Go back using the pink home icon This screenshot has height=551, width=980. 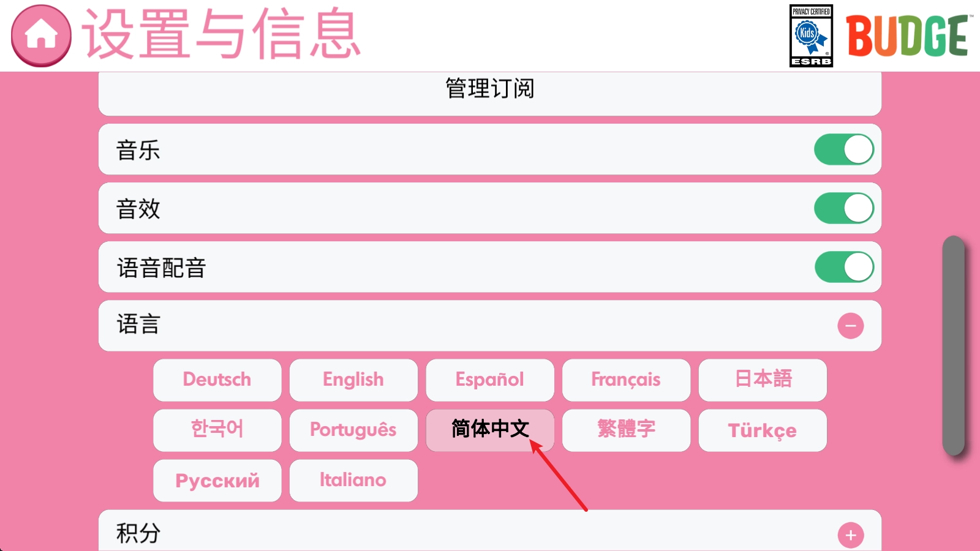click(41, 36)
